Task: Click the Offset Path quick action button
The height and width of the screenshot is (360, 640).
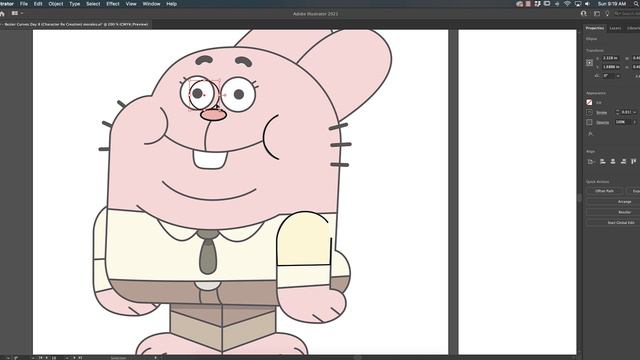Action: click(604, 191)
